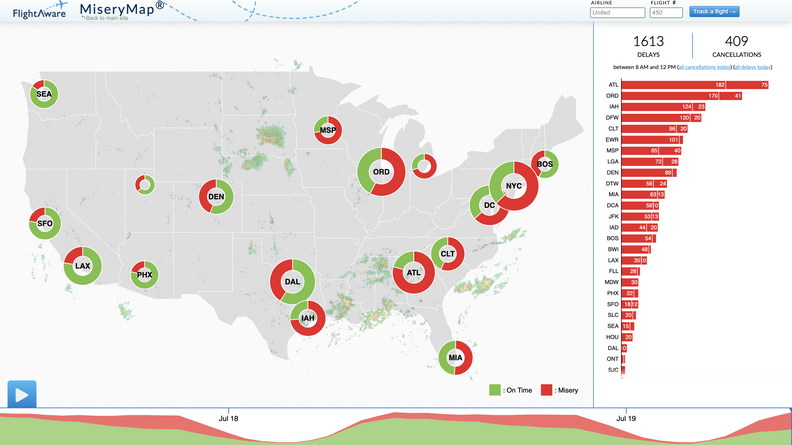Select the DCA bar in delays chart

(x=640, y=206)
